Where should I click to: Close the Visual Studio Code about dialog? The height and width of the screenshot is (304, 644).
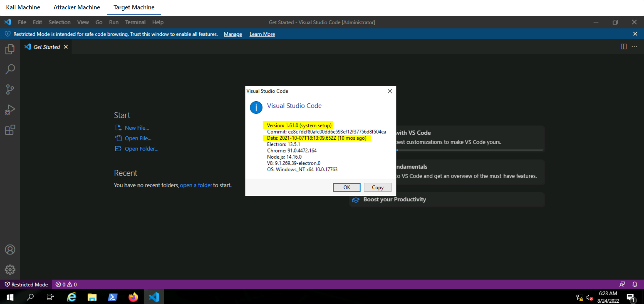click(x=390, y=91)
